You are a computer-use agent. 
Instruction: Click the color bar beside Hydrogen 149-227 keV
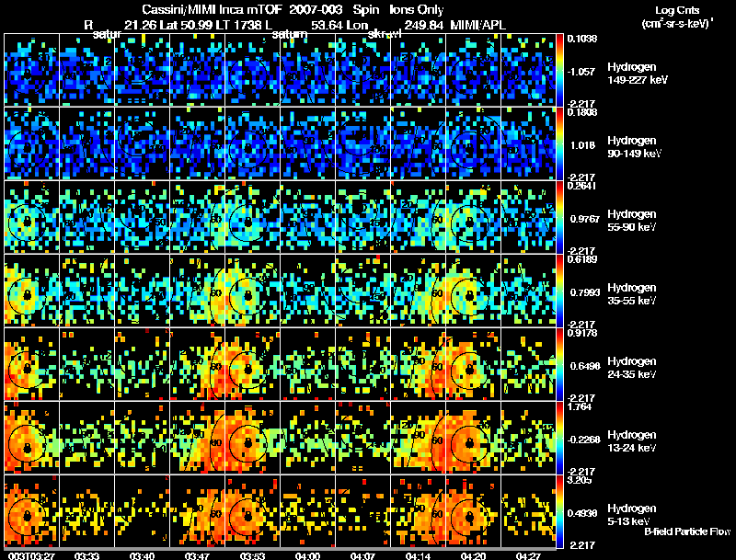point(559,69)
